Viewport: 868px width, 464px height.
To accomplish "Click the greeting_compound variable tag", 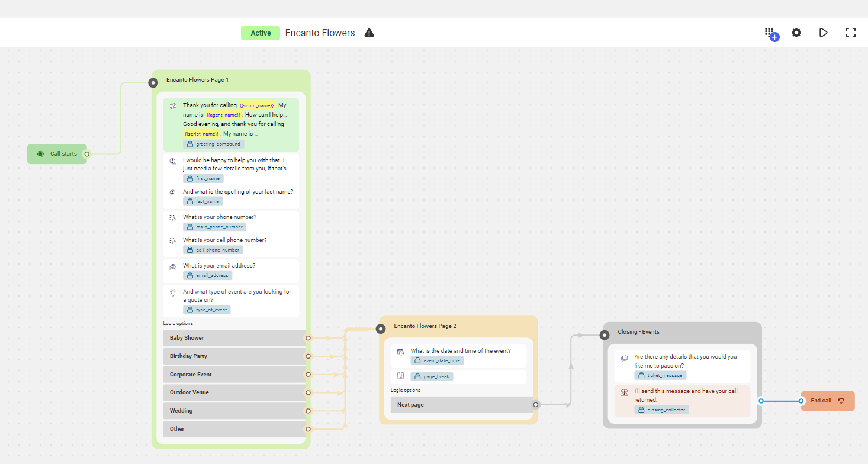I will 214,144.
